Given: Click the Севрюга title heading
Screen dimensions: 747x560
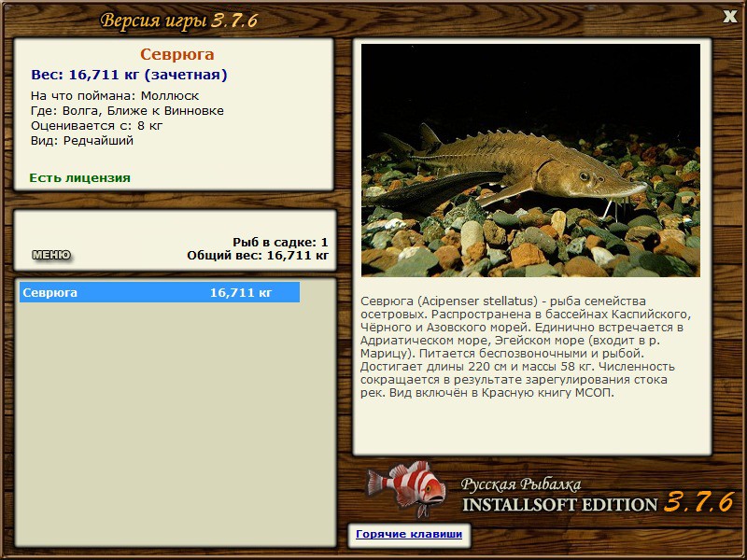Looking at the screenshot, I should coord(177,54).
